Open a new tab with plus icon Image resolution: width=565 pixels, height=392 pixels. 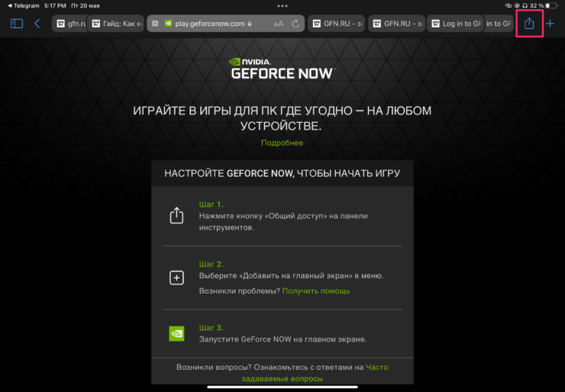pos(550,24)
